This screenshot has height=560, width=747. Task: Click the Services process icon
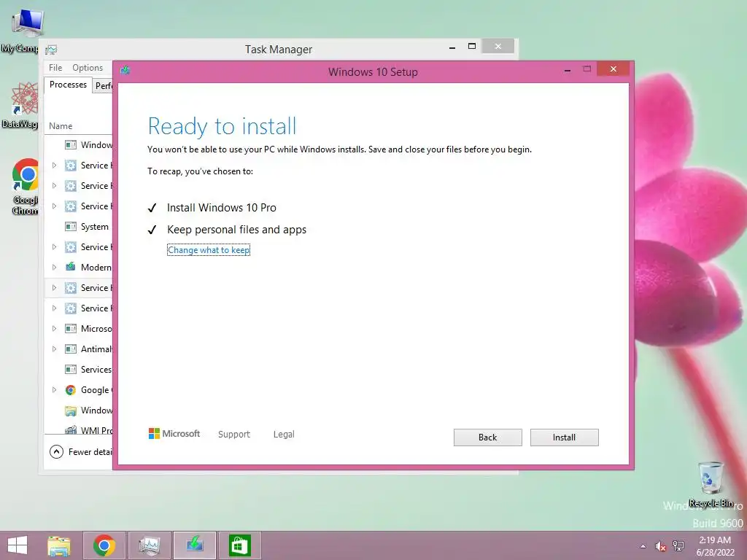click(71, 370)
